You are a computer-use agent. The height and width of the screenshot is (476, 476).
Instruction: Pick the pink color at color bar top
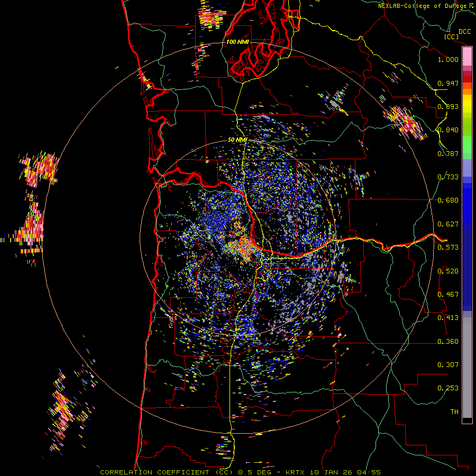pos(467,56)
